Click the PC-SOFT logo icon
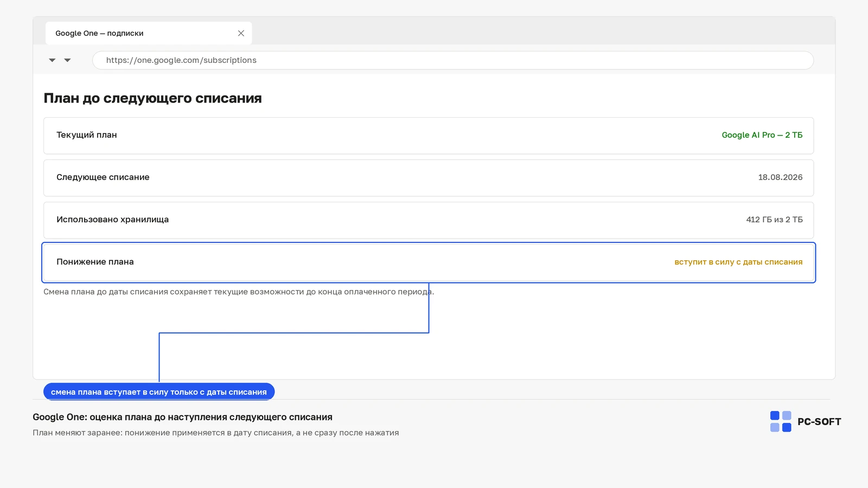The image size is (868, 488). pos(781,421)
